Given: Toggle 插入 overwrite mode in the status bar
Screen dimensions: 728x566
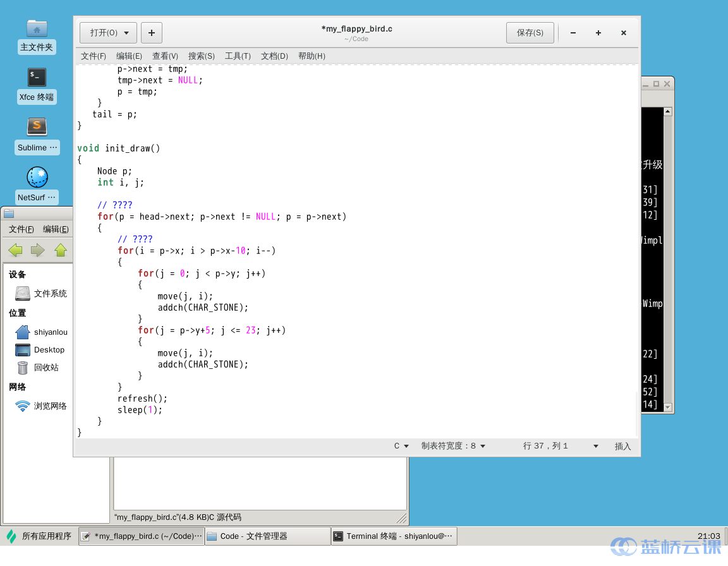Looking at the screenshot, I should (x=622, y=446).
